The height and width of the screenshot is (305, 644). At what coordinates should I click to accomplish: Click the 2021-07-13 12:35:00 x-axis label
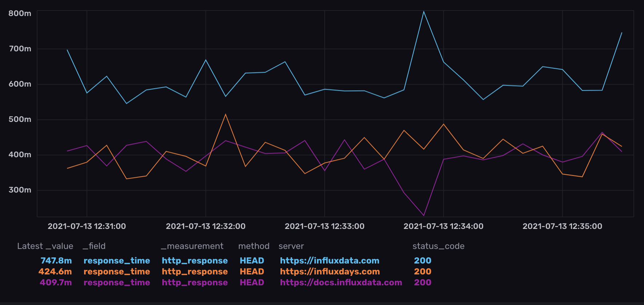[562, 226]
